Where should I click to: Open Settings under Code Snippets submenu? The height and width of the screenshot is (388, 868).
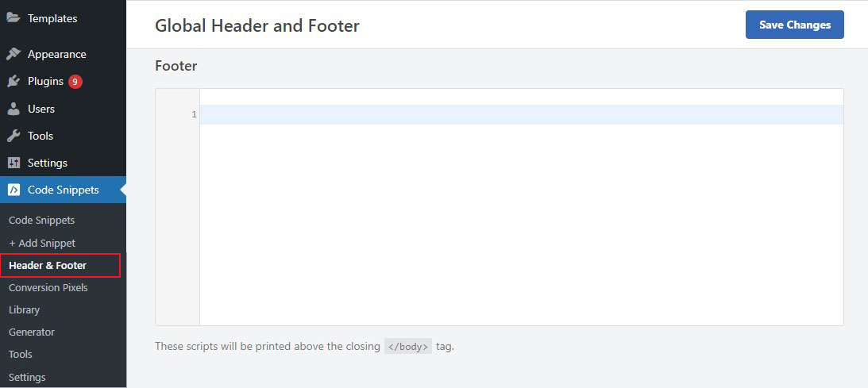click(27, 378)
